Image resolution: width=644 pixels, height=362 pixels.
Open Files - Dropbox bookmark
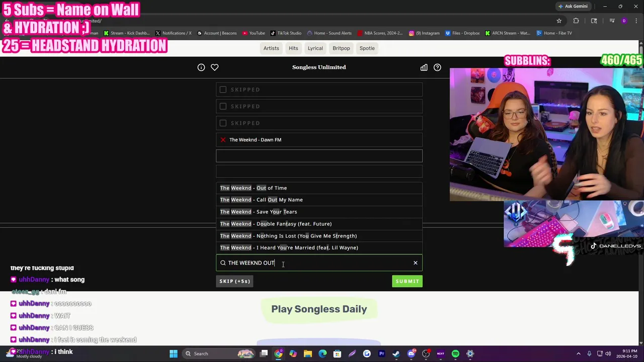click(462, 33)
